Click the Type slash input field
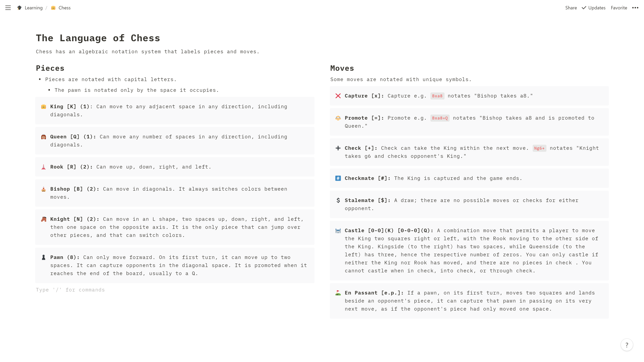 click(70, 289)
